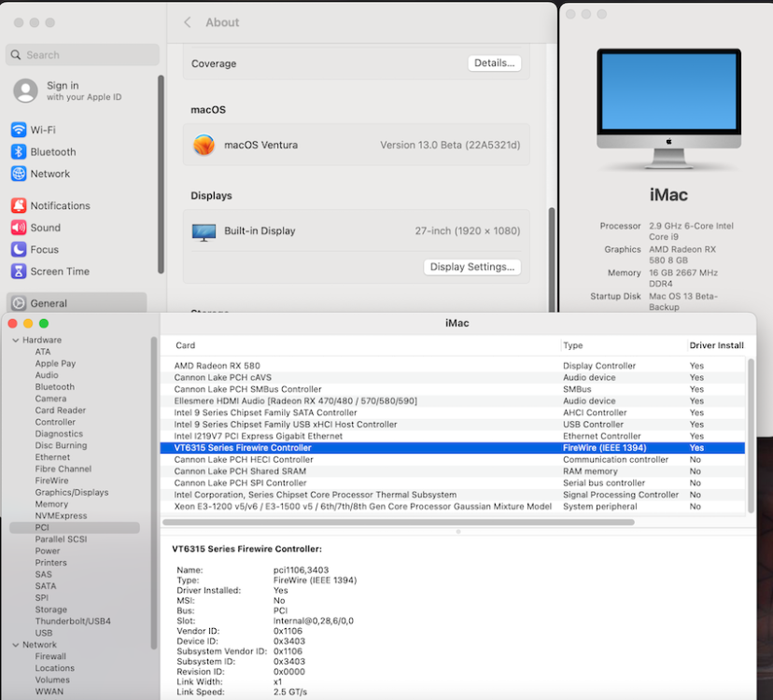The height and width of the screenshot is (700, 773).
Task: Select Graphics/Displays in Hardware list
Action: pos(72,493)
